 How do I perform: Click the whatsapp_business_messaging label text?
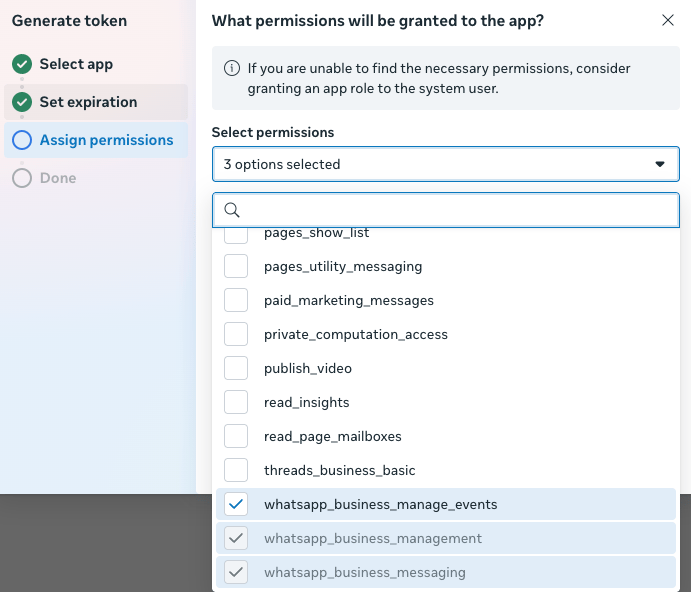pyautogui.click(x=364, y=572)
